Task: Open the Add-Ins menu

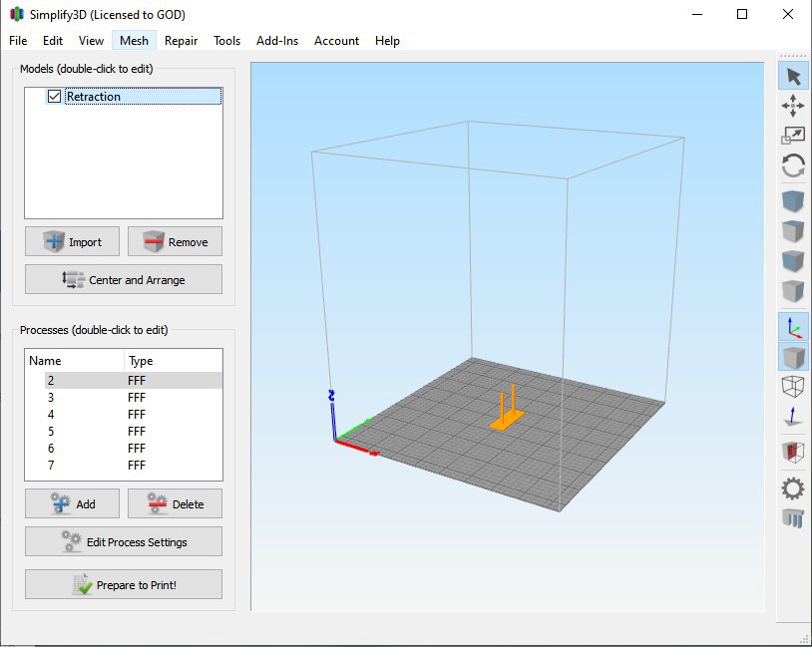Action: coord(277,40)
